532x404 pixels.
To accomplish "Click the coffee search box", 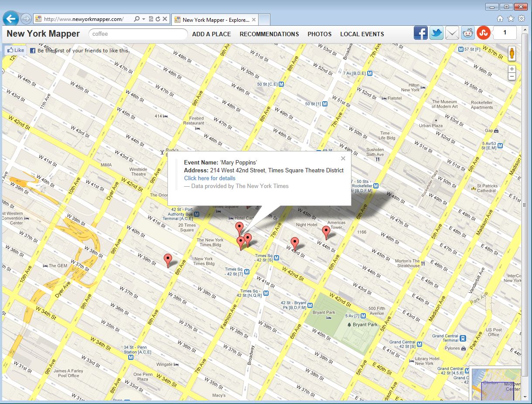I will tap(138, 34).
